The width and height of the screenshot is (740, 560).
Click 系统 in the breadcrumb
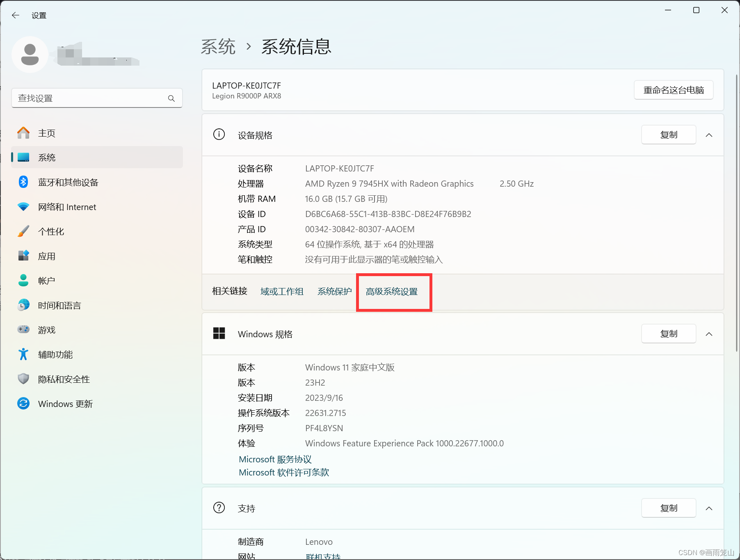pyautogui.click(x=218, y=46)
